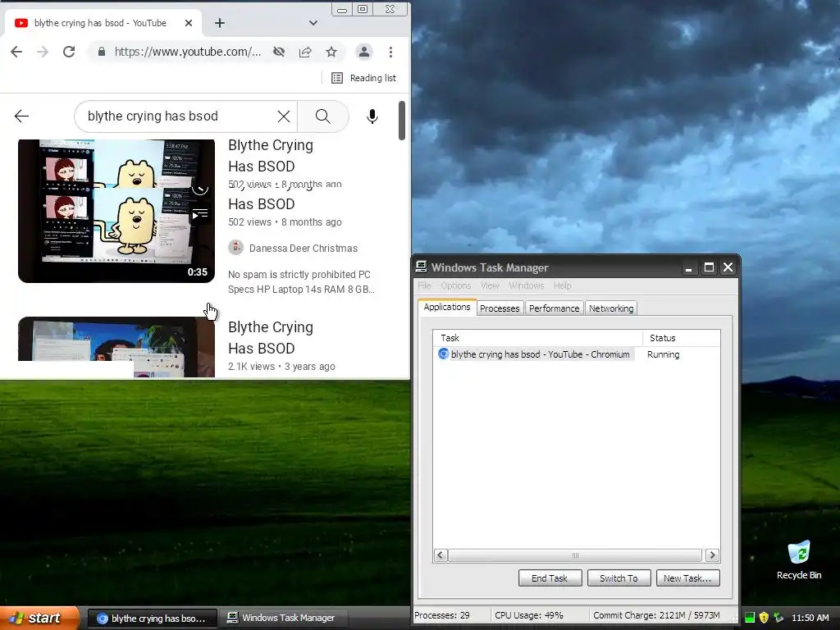Screen dimensions: 840x630
Task: Exit YouTube search with back arrow
Action: (x=21, y=116)
